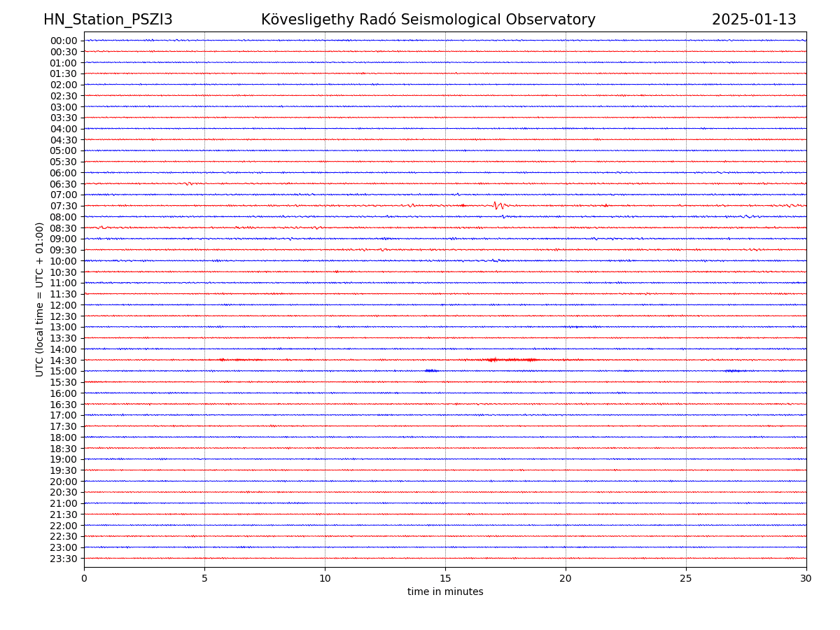Screen dimensions: 840x630
Task: Click the Kövesligethy Radó Seismological Observatory heading
Action: (x=428, y=20)
